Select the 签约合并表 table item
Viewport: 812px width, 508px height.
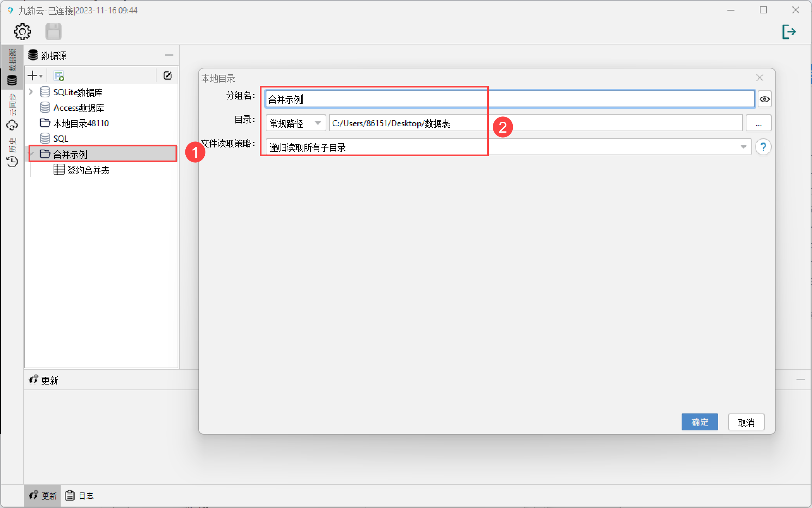tap(88, 170)
